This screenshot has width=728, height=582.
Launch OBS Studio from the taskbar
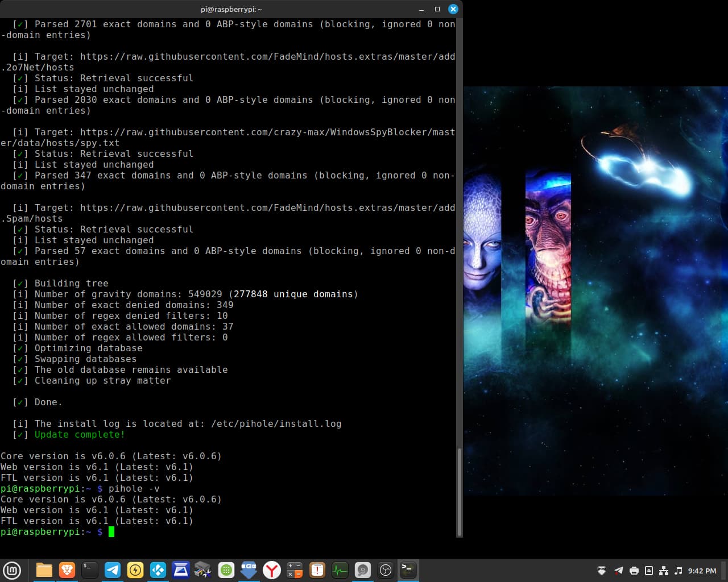tap(386, 570)
